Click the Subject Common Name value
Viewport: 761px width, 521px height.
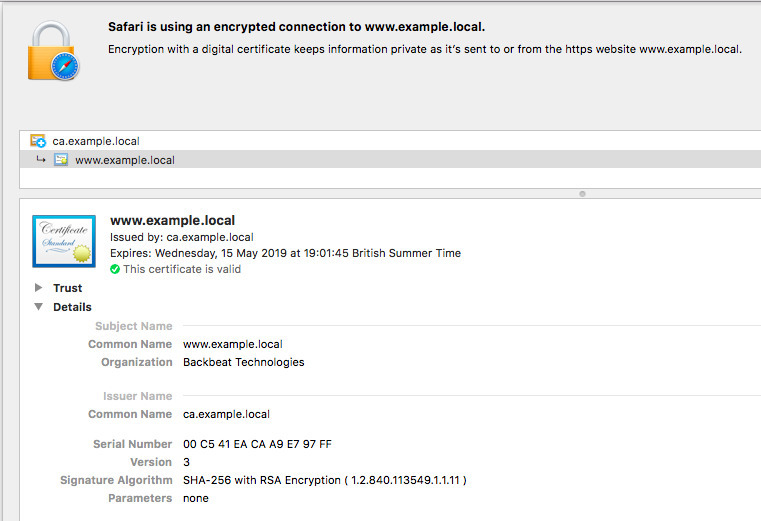click(x=232, y=344)
